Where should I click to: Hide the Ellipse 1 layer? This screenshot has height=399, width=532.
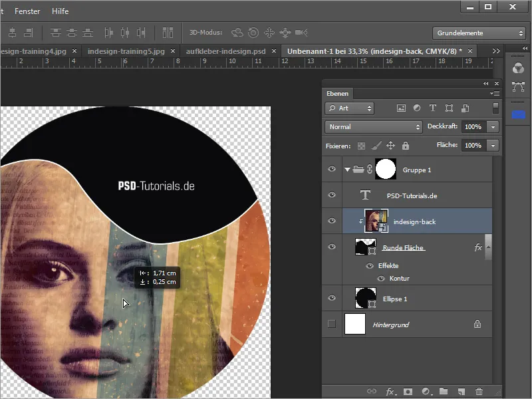pyautogui.click(x=332, y=298)
